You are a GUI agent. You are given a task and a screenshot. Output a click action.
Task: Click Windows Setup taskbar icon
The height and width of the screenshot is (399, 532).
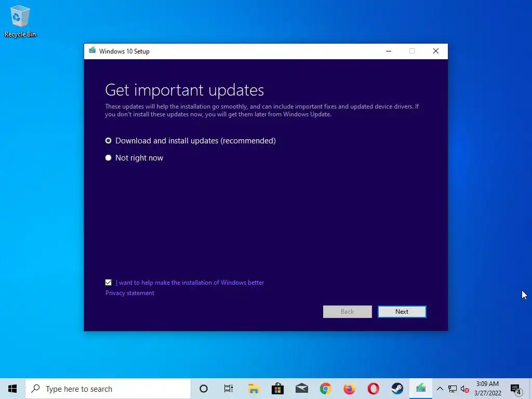point(421,389)
